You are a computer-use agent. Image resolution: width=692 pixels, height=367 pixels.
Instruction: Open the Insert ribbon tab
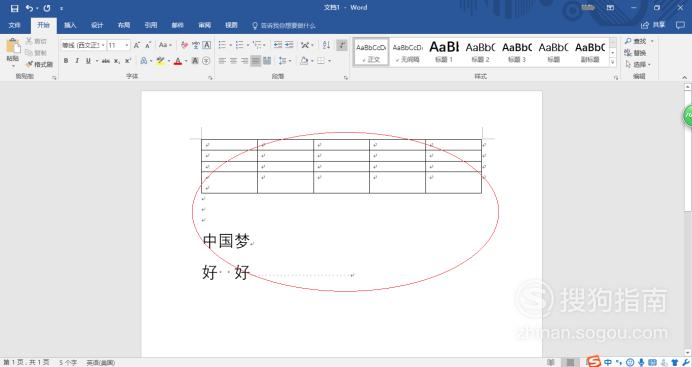coord(70,25)
